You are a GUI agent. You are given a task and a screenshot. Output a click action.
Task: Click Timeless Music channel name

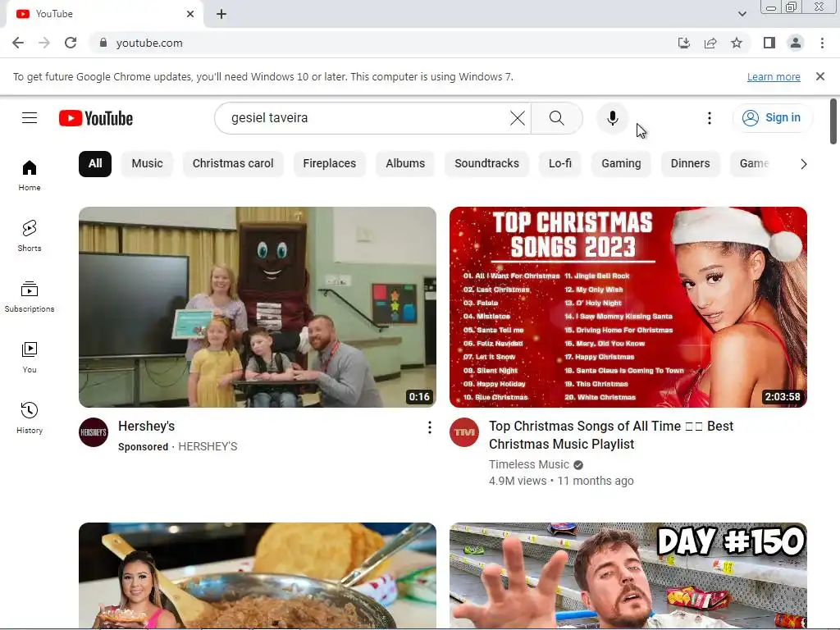tap(529, 464)
